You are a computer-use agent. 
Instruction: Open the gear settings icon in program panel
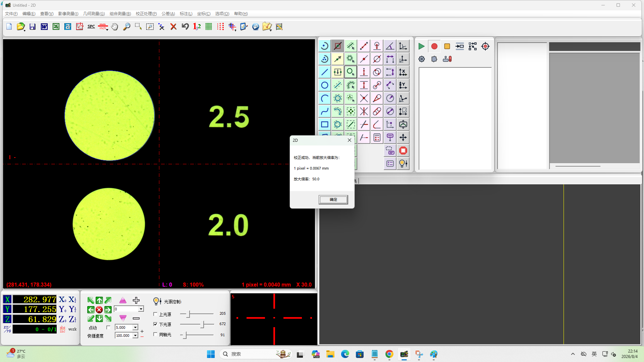pos(422,59)
